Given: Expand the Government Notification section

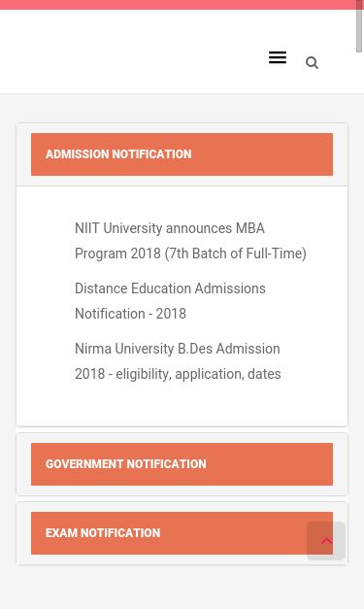Looking at the screenshot, I should [x=182, y=464].
